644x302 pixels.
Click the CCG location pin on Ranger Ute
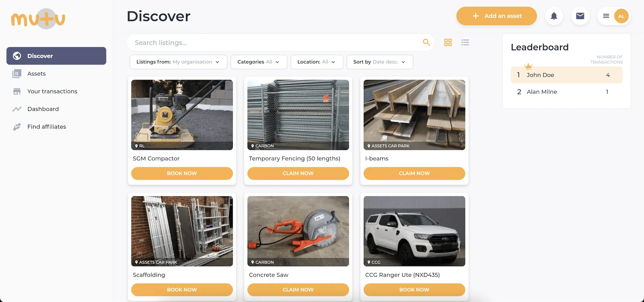click(x=369, y=262)
